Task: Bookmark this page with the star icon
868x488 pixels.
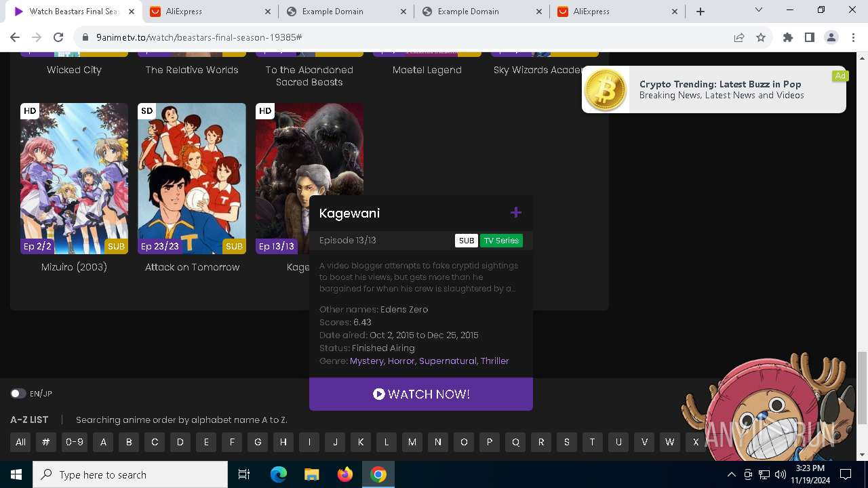Action: [x=761, y=37]
